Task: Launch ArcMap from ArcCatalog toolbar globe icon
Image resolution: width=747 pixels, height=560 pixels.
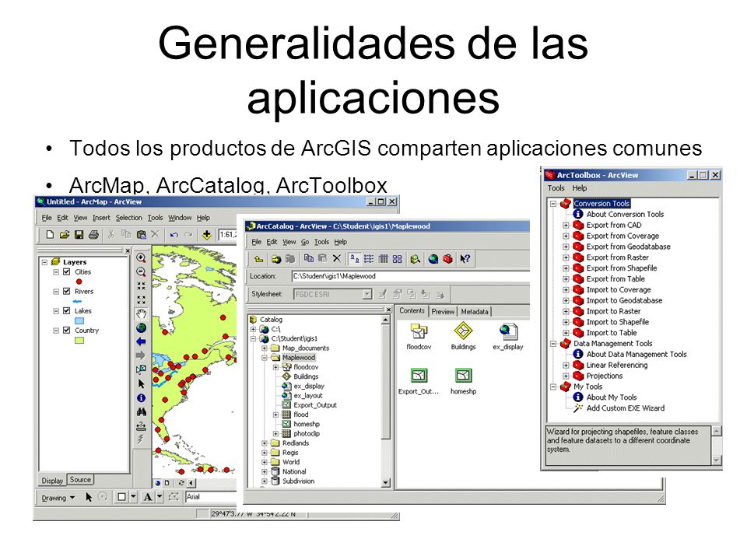Action: tap(433, 258)
